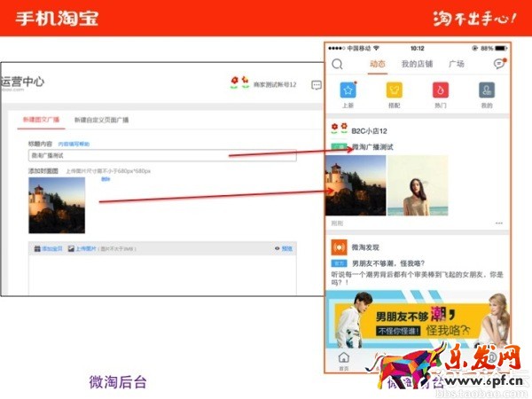
Task: Switch to the 新建自定义页面广播 tab
Action: tap(101, 120)
